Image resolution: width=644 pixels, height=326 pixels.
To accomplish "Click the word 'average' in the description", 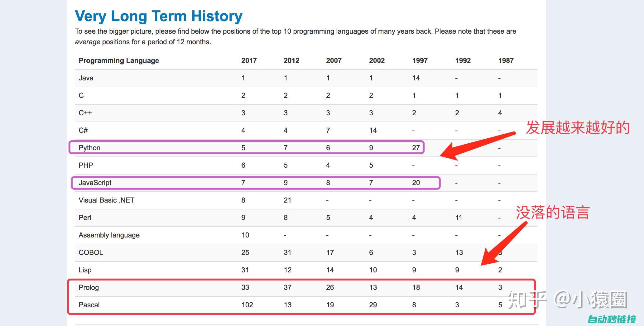I will click(88, 42).
